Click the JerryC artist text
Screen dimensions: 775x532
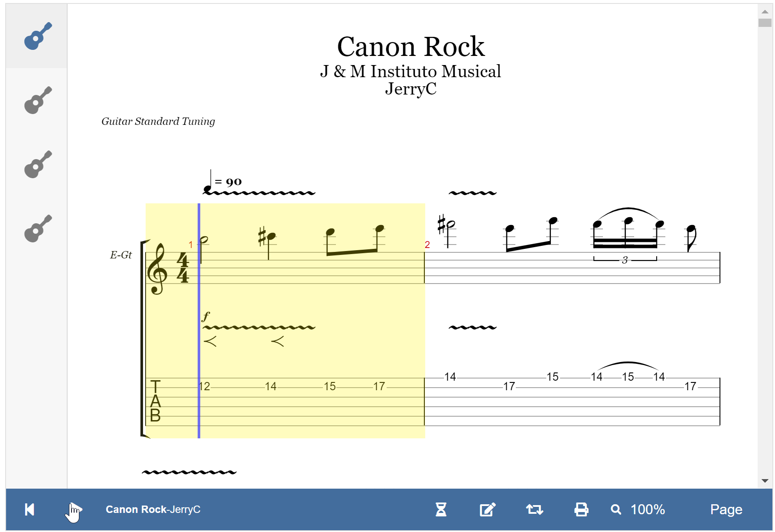410,89
